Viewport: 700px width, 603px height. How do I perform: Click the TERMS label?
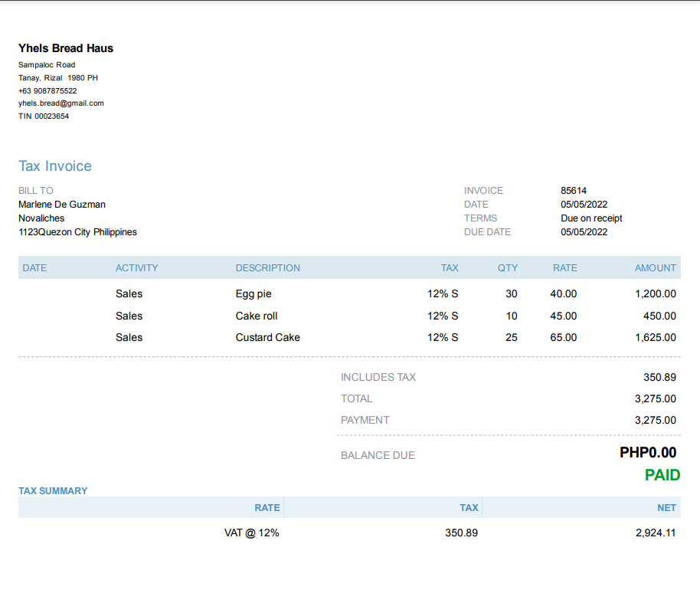click(480, 218)
